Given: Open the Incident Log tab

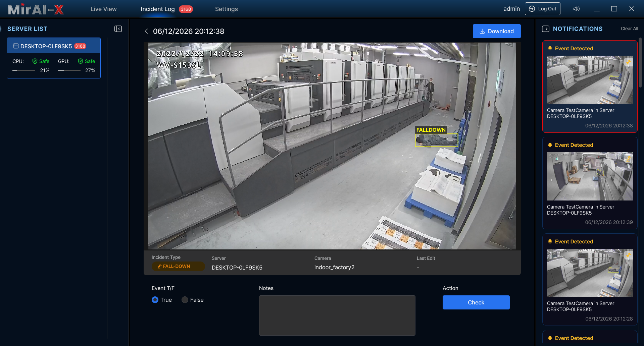Looking at the screenshot, I should (158, 9).
